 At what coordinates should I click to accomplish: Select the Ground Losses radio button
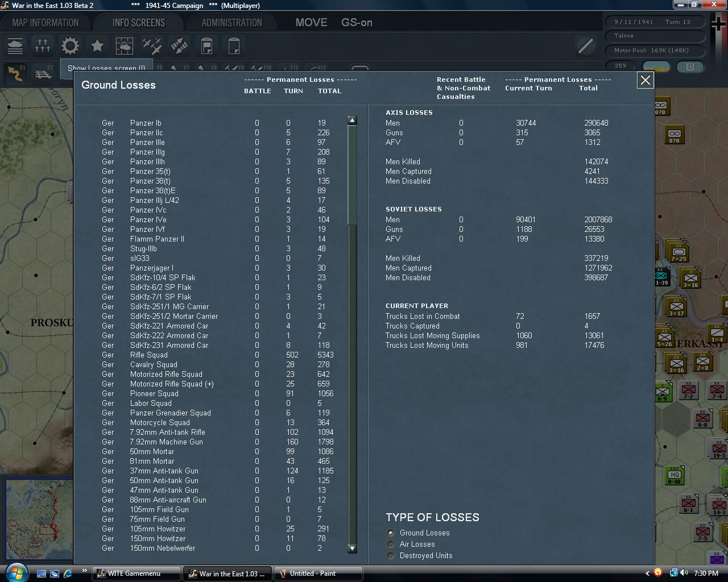click(x=391, y=533)
